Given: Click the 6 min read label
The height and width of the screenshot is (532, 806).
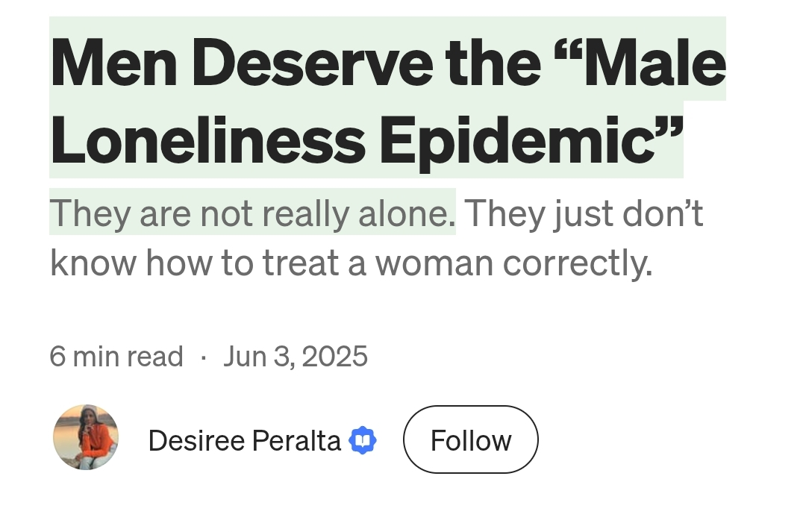Looking at the screenshot, I should [116, 356].
